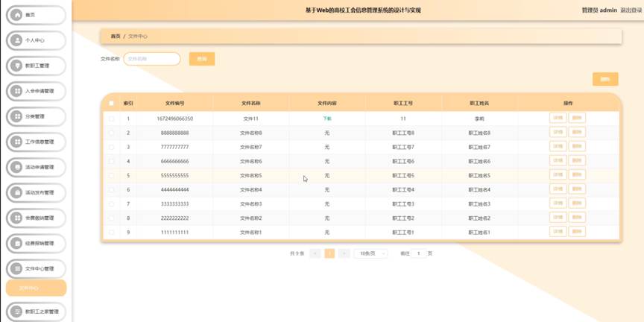
Task: Click 删除 for the 文件名称6 row
Action: [x=577, y=160]
